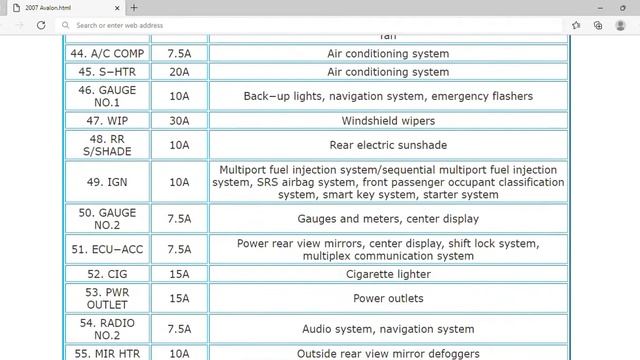Select the 48. RR S/SHADE cell
This screenshot has width=640, height=360.
point(107,145)
